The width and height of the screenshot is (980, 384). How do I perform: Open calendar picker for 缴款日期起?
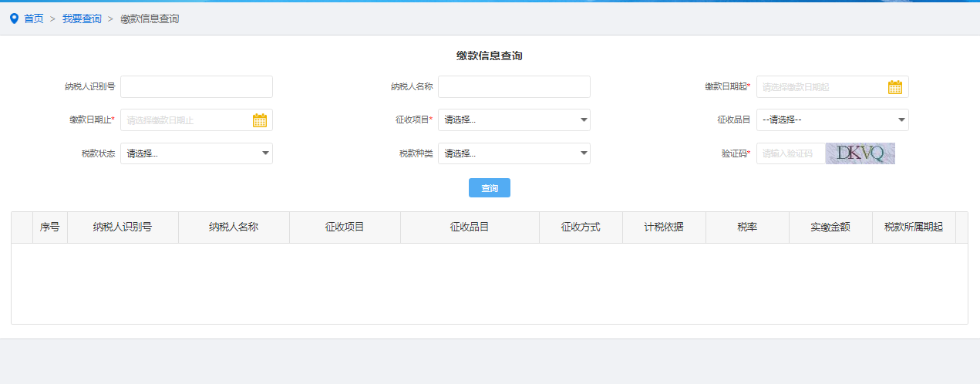click(894, 87)
